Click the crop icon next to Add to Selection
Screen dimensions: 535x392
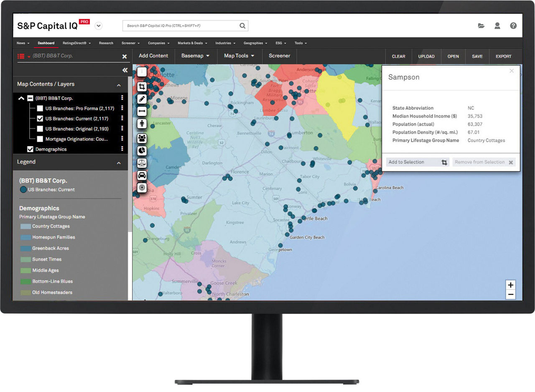click(444, 162)
